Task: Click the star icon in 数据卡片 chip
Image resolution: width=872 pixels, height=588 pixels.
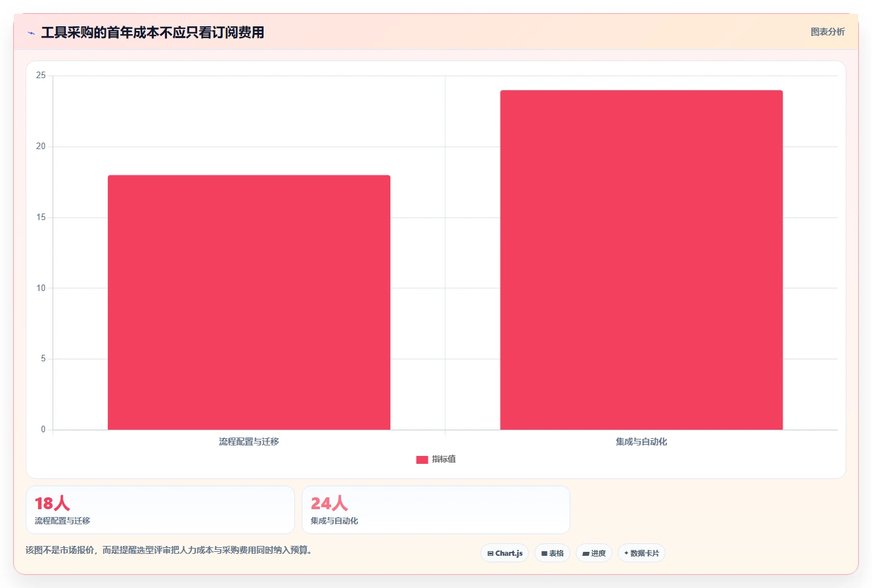Action: point(626,553)
